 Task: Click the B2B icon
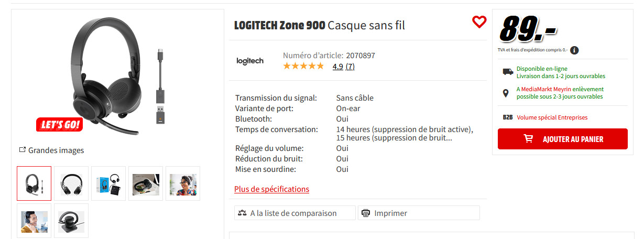click(507, 117)
